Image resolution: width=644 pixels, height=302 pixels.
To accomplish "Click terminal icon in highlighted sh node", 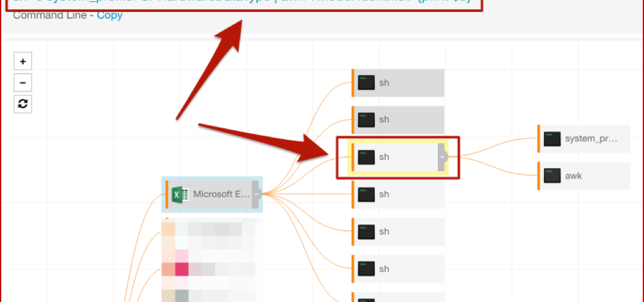I will coord(366,157).
